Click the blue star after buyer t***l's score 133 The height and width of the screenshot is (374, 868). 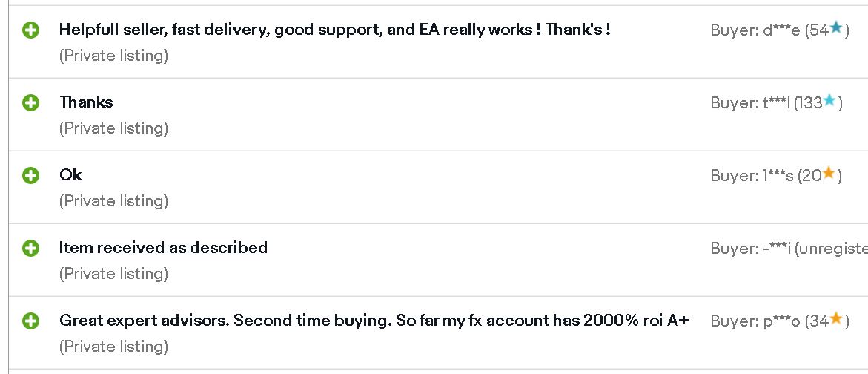click(x=829, y=101)
